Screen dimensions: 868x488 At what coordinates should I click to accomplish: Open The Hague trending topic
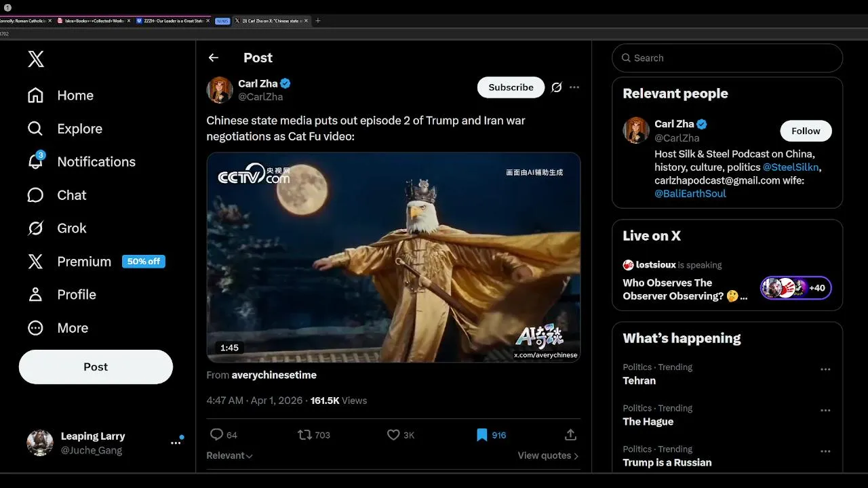click(x=648, y=422)
